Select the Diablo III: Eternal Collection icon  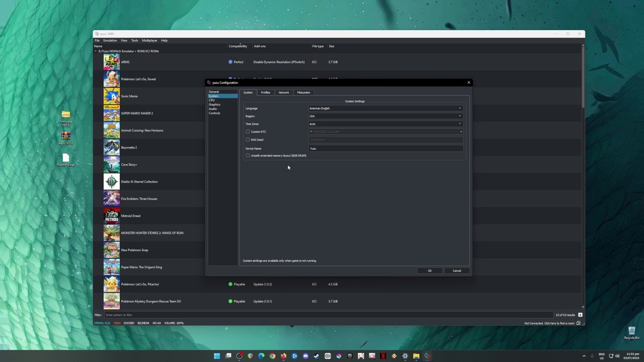[x=112, y=182]
